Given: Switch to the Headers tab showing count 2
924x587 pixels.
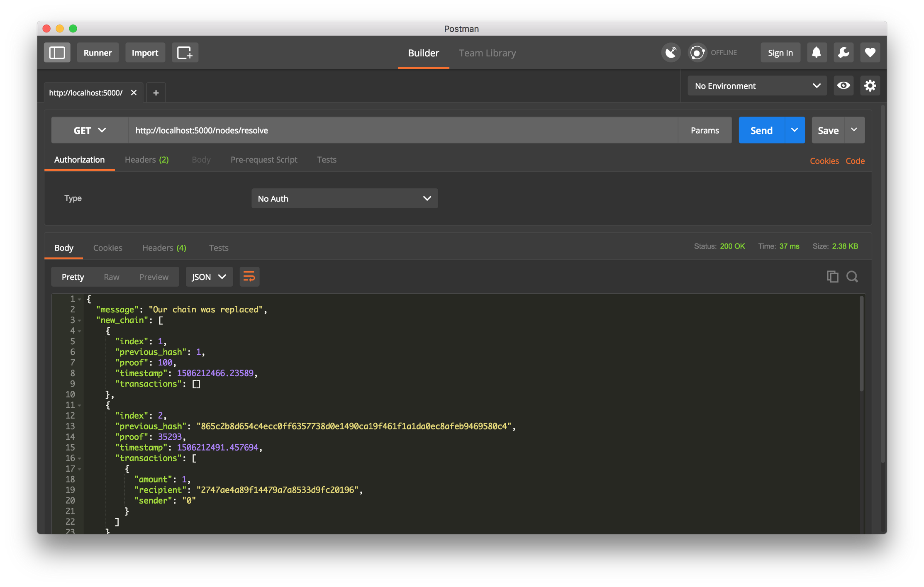Looking at the screenshot, I should coord(146,160).
